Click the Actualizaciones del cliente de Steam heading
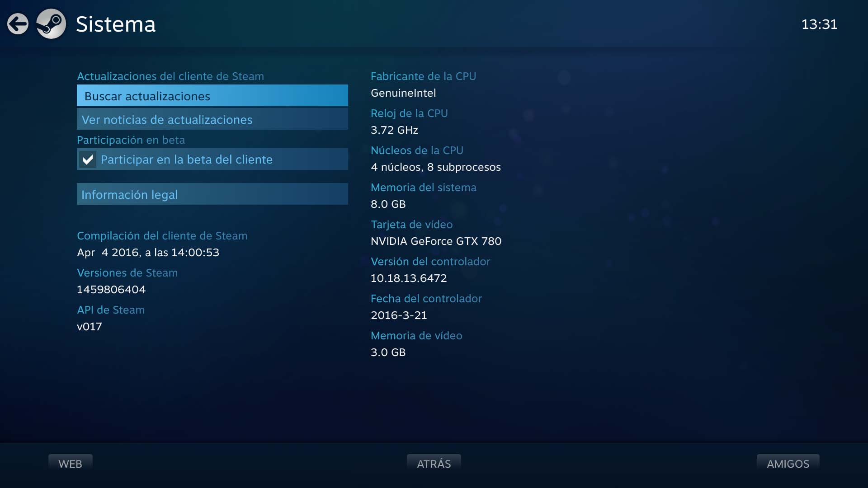Image resolution: width=868 pixels, height=488 pixels. point(170,76)
